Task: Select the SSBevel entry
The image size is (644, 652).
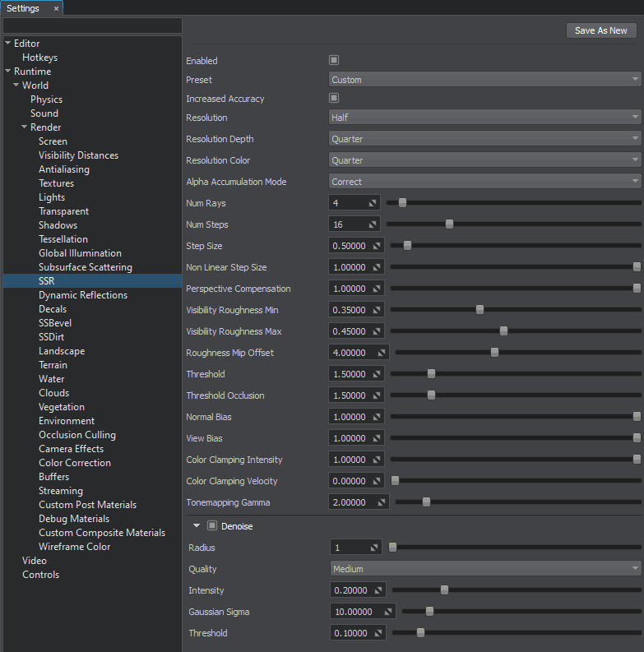Action: point(55,323)
